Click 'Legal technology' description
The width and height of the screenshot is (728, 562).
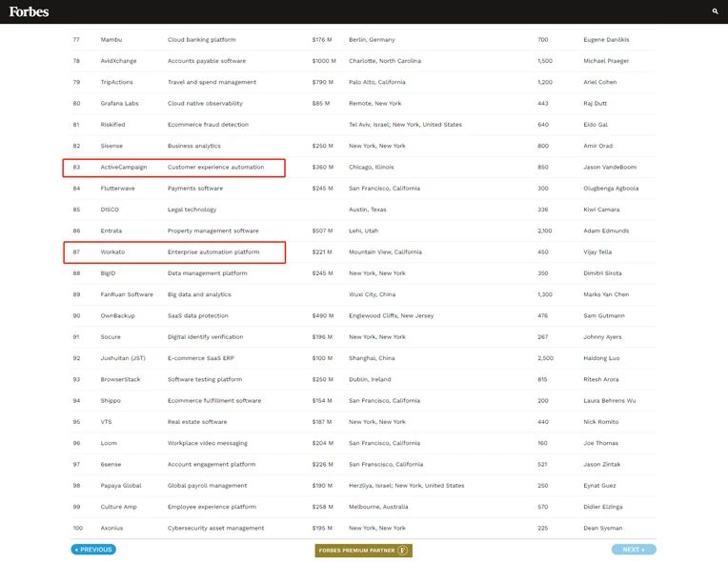[192, 210]
